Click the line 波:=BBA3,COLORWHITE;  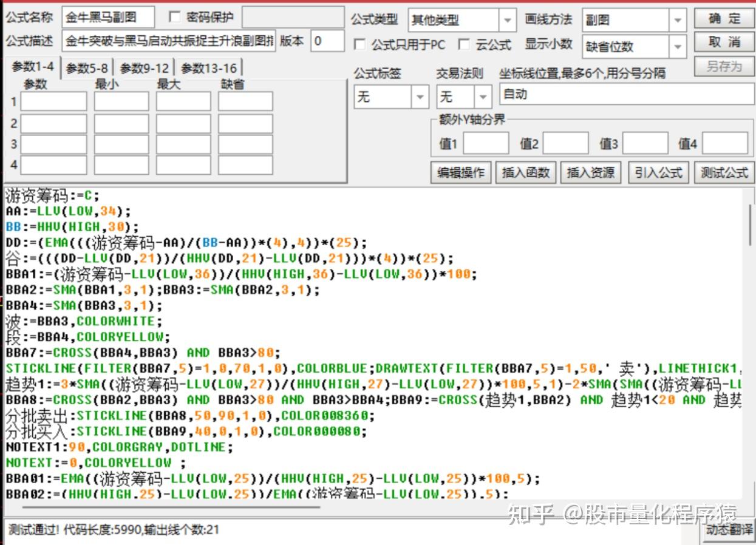(84, 321)
